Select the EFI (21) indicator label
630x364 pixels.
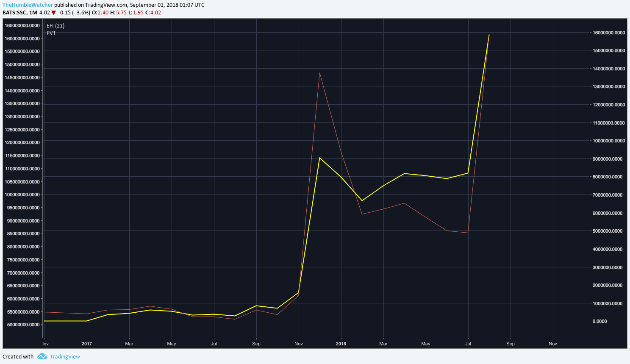[x=56, y=26]
